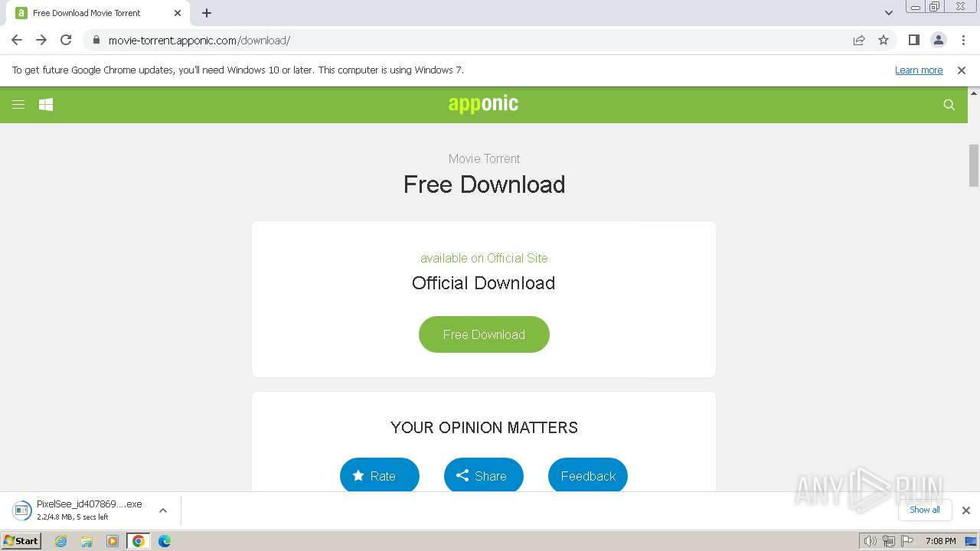Image resolution: width=980 pixels, height=551 pixels.
Task: Click the "Movie Torrent" subtitle text
Action: 484,158
